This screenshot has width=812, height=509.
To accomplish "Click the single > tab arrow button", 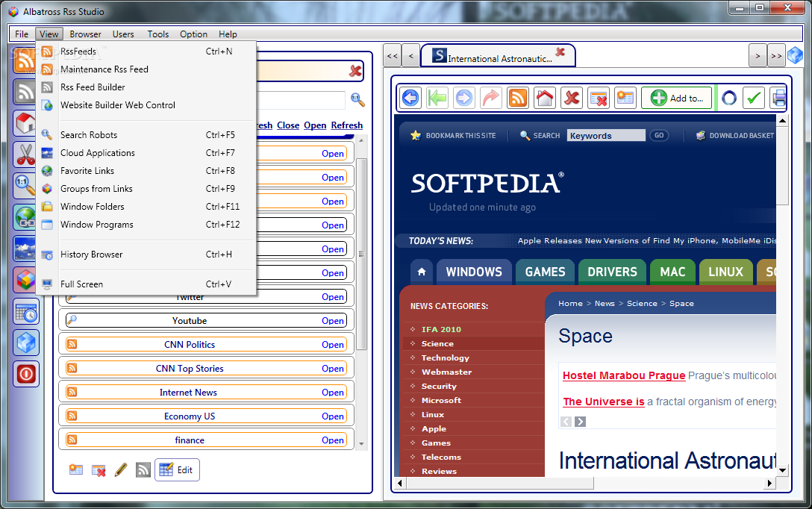I will click(x=758, y=56).
